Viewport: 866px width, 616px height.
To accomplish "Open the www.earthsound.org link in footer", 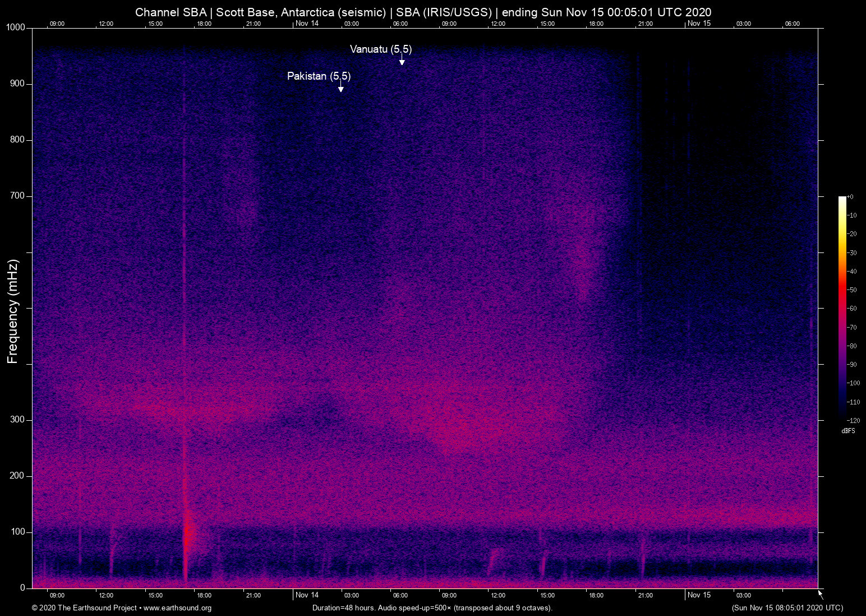I will [177, 608].
